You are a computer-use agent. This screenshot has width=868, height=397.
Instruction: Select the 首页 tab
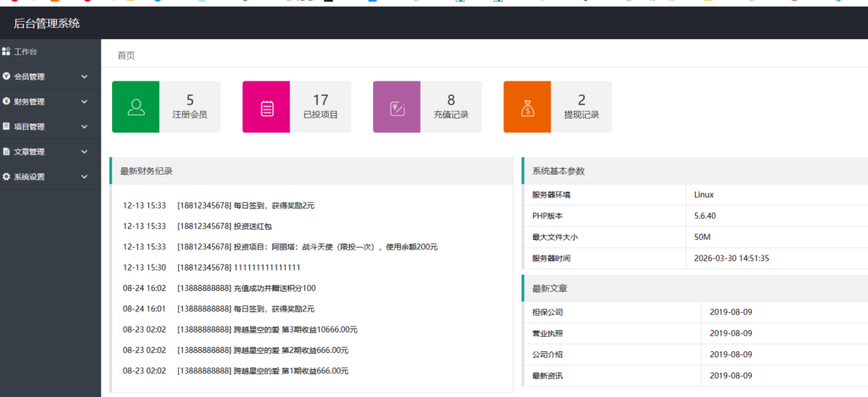[x=125, y=55]
